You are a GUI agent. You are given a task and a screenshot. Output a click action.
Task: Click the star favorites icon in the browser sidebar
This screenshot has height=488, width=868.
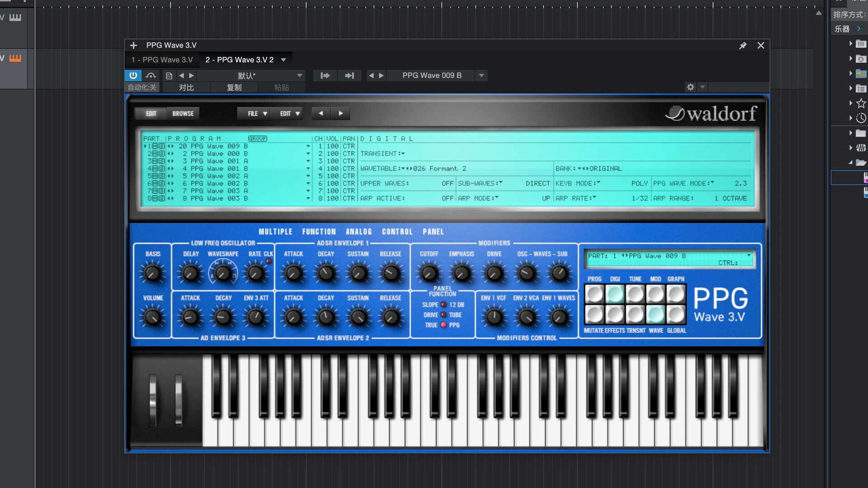pyautogui.click(x=861, y=103)
